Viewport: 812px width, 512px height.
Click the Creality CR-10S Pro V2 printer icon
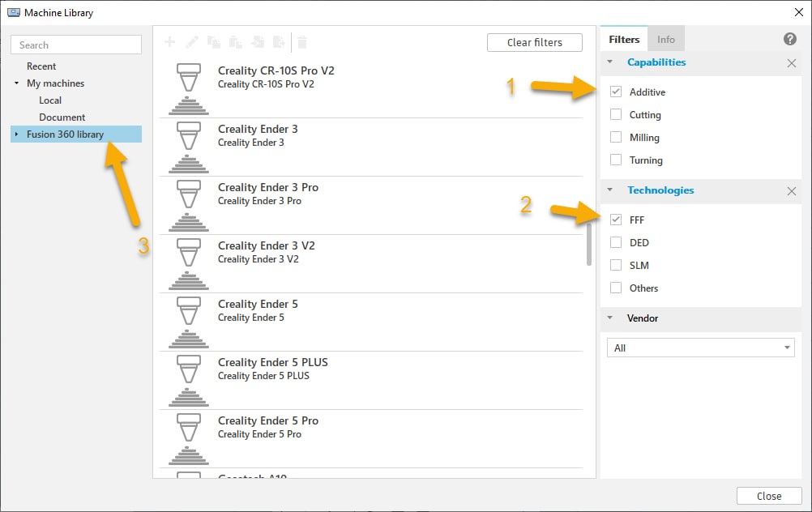click(189, 88)
